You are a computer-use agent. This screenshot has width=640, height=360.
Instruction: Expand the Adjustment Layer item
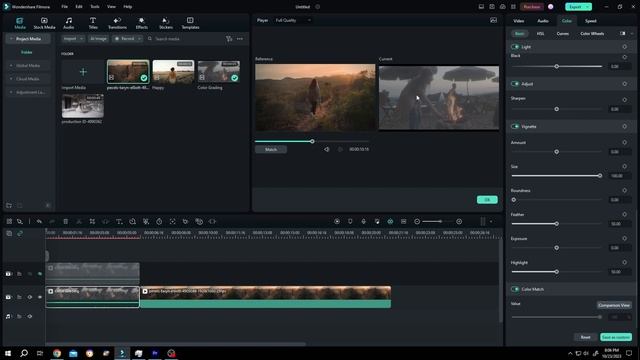[11, 92]
